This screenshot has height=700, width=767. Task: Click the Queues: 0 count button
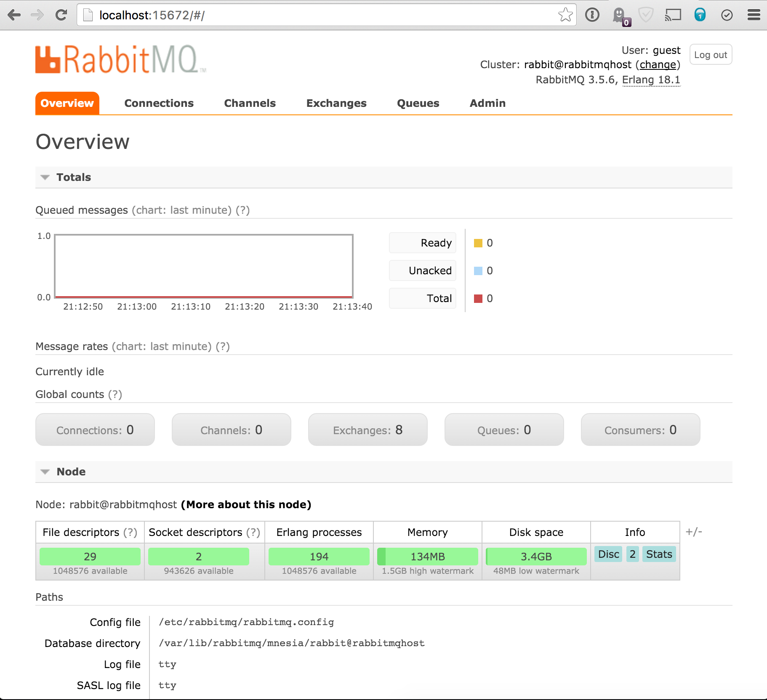point(504,430)
